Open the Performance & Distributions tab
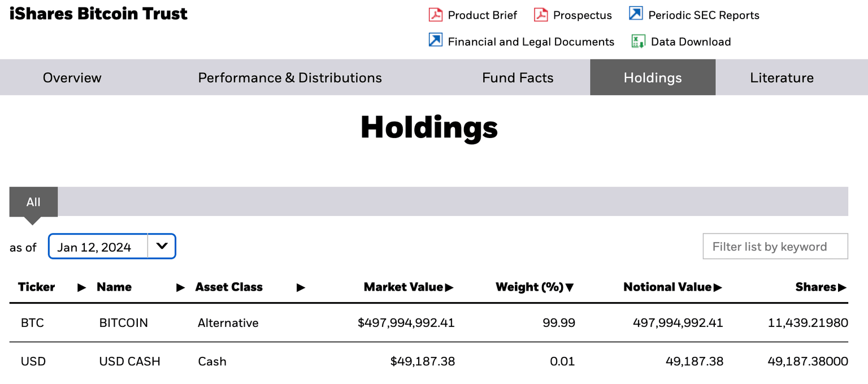Viewport: 868px width, 384px height. click(x=290, y=77)
